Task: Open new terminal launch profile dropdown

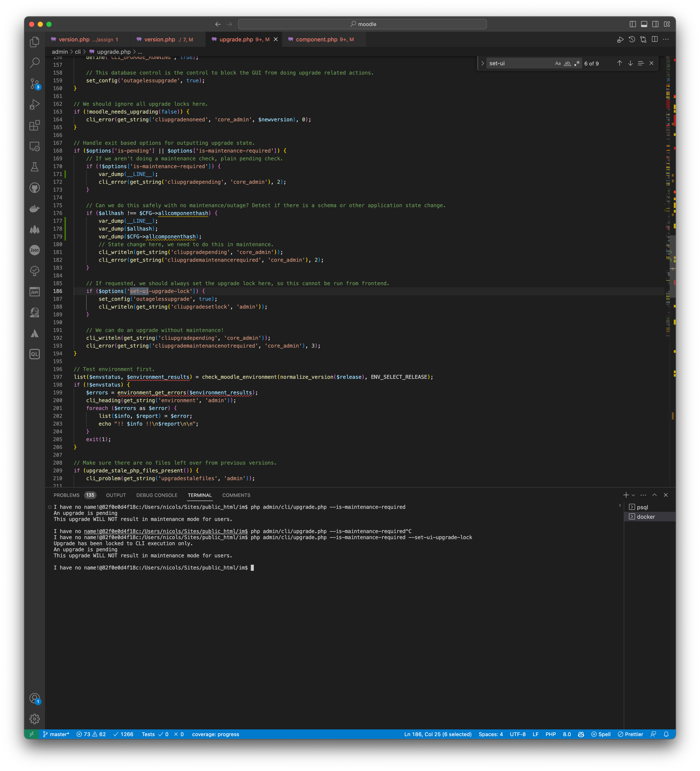Action: tap(634, 495)
